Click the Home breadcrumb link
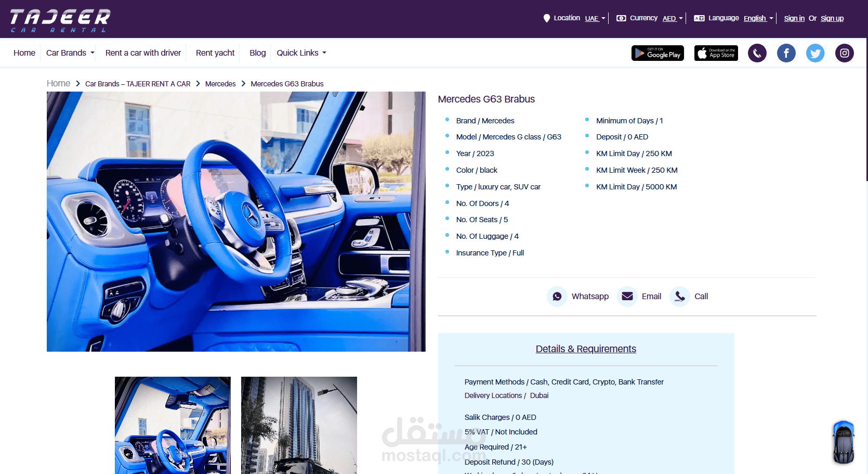The image size is (868, 474). click(x=58, y=83)
